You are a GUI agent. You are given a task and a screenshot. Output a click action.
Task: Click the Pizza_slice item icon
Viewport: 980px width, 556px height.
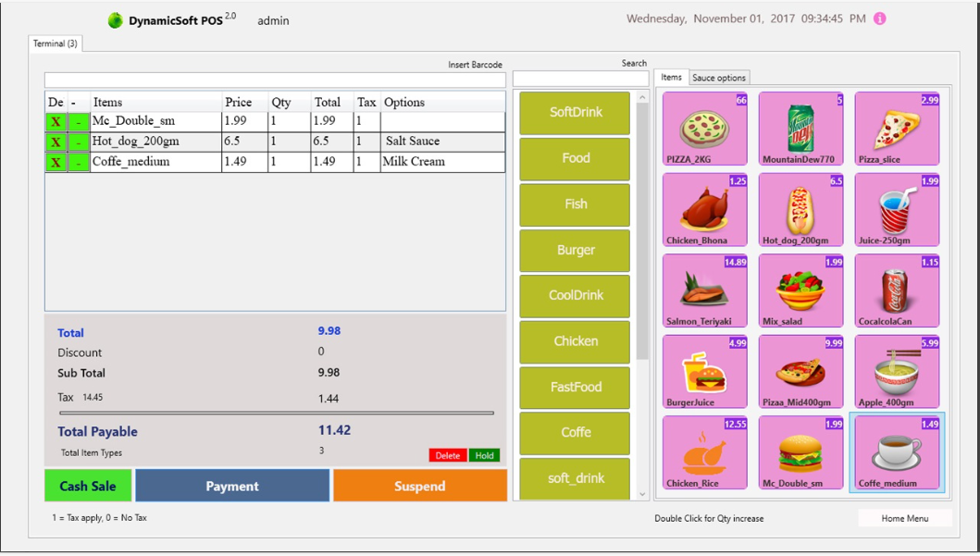click(897, 127)
